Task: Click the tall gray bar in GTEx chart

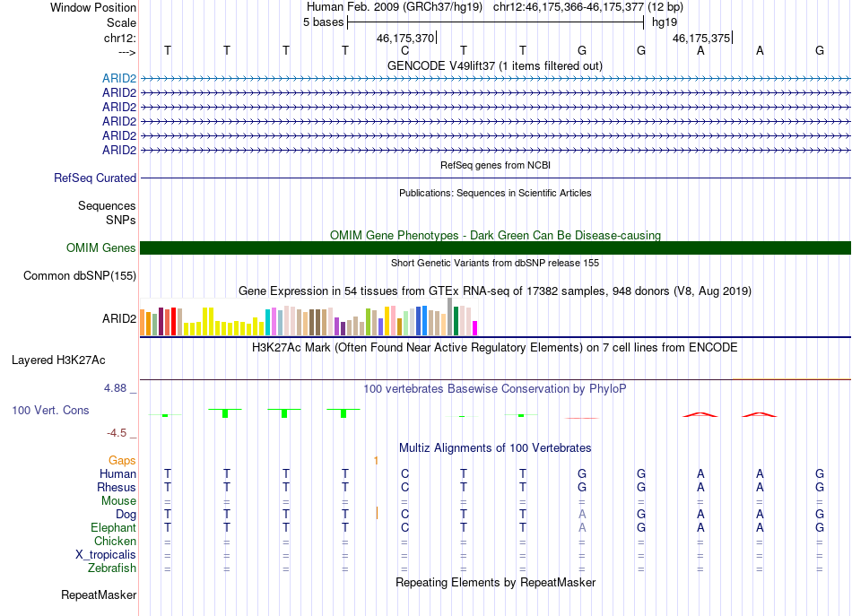Action: coord(450,317)
